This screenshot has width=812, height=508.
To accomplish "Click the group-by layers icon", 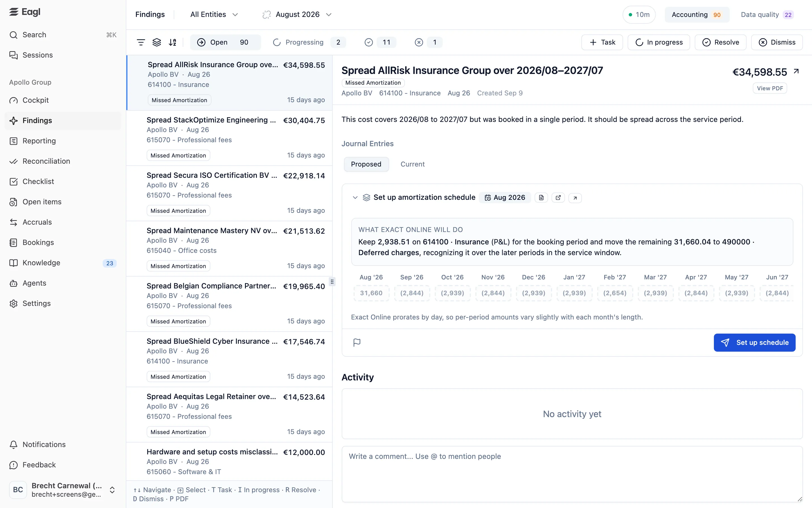I will [157, 42].
